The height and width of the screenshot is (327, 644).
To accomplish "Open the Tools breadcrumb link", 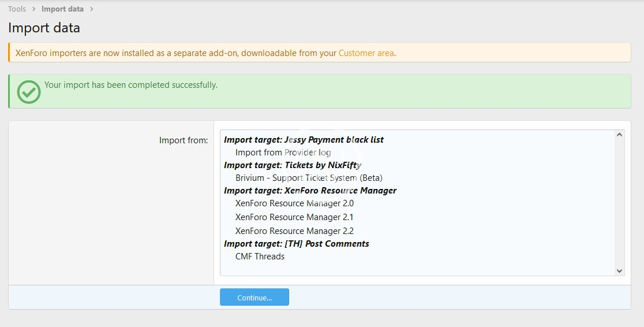I will [17, 9].
